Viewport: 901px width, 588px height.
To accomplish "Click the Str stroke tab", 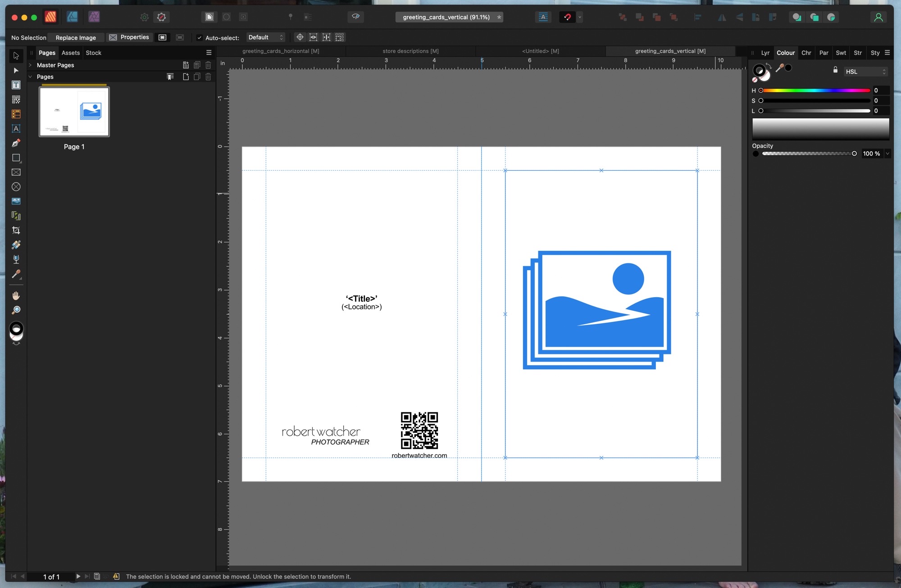I will [x=858, y=53].
